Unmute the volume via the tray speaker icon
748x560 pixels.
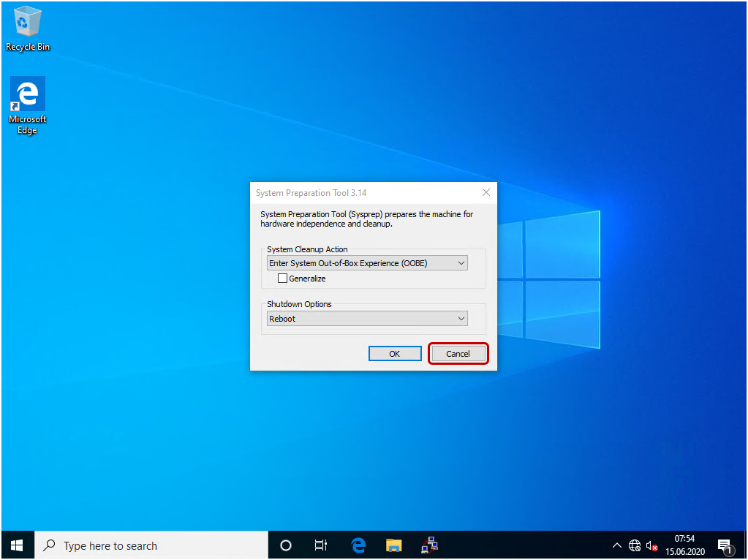(651, 545)
